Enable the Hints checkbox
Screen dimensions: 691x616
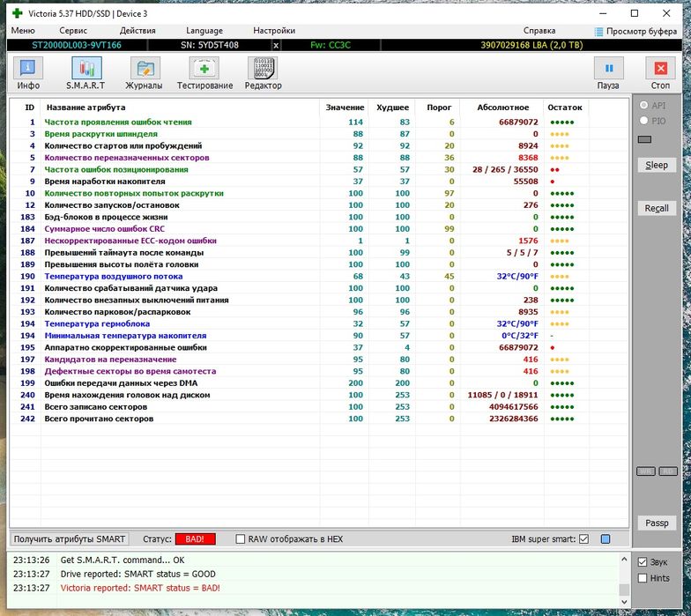(642, 578)
